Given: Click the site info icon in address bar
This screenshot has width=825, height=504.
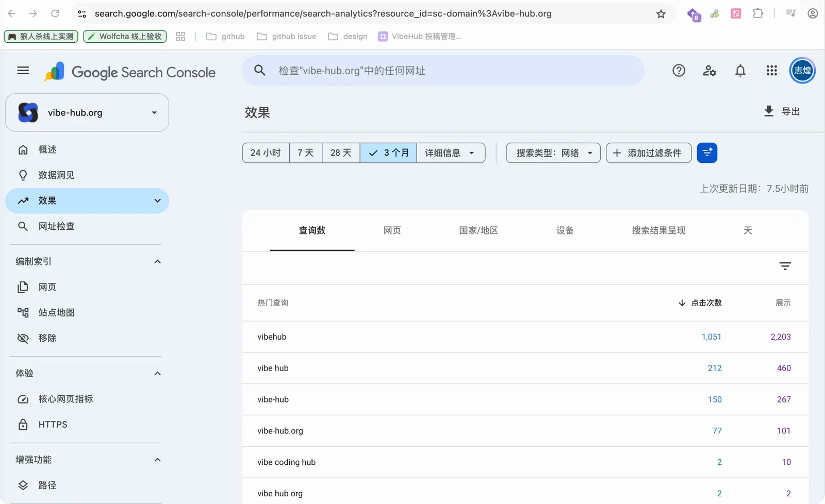Looking at the screenshot, I should [82, 14].
